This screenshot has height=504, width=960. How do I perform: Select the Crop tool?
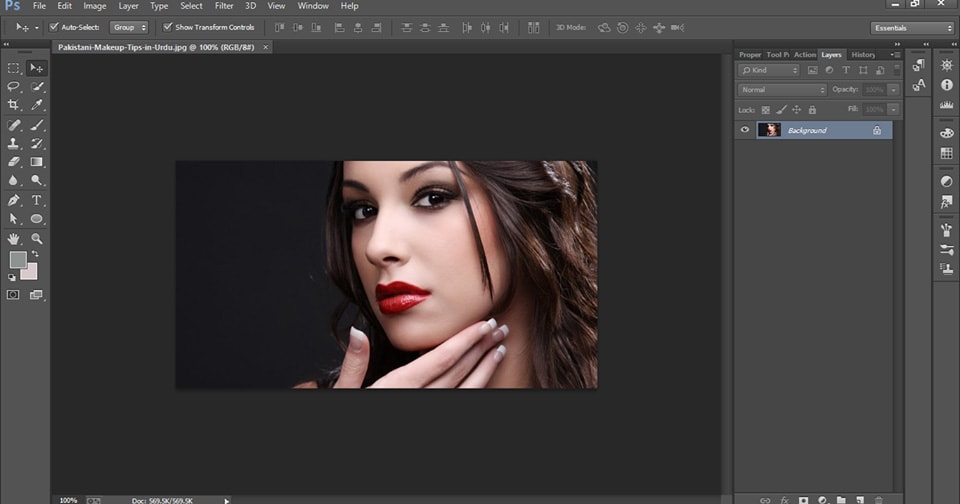(x=14, y=105)
